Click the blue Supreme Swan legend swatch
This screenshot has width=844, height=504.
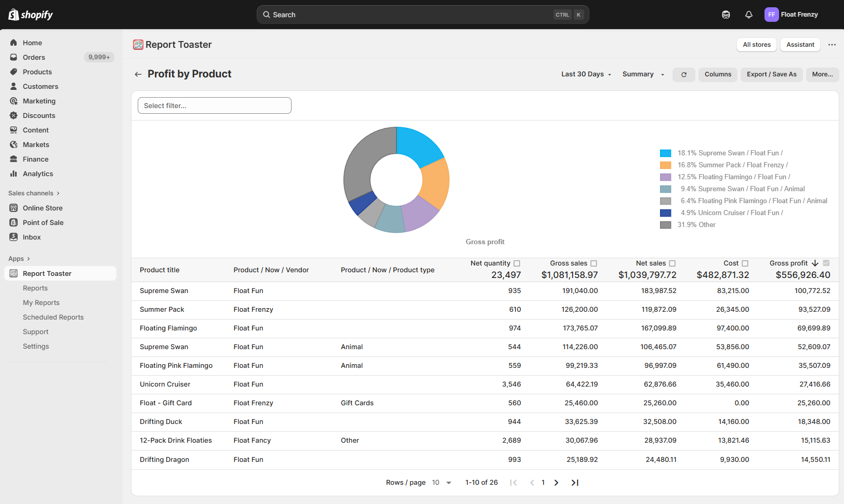point(665,153)
